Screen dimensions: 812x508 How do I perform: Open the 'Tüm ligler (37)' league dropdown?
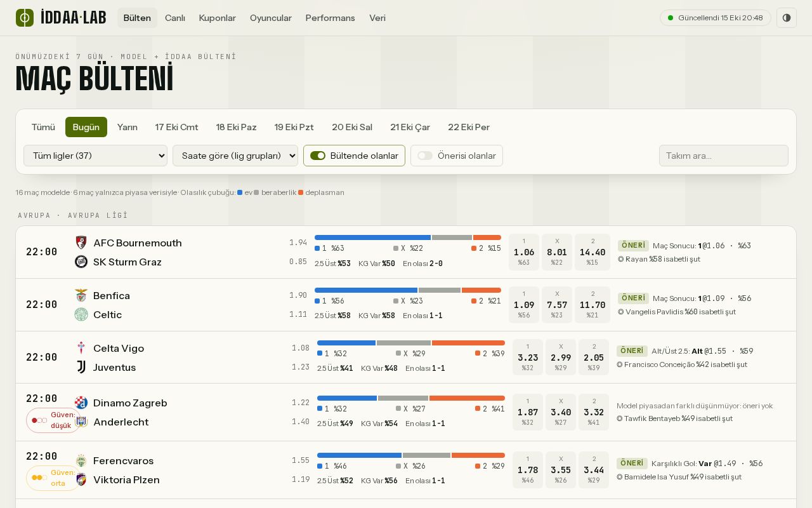[x=95, y=156]
